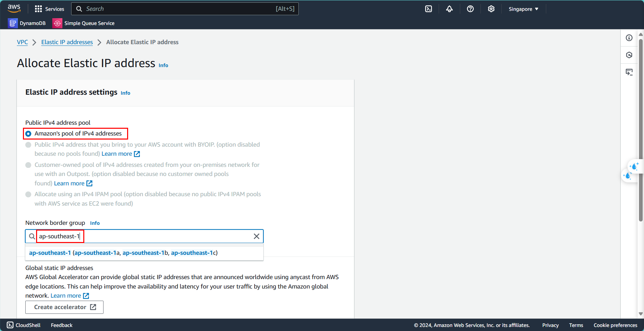
Task: Expand the Singapore region dropdown
Action: [x=524, y=9]
